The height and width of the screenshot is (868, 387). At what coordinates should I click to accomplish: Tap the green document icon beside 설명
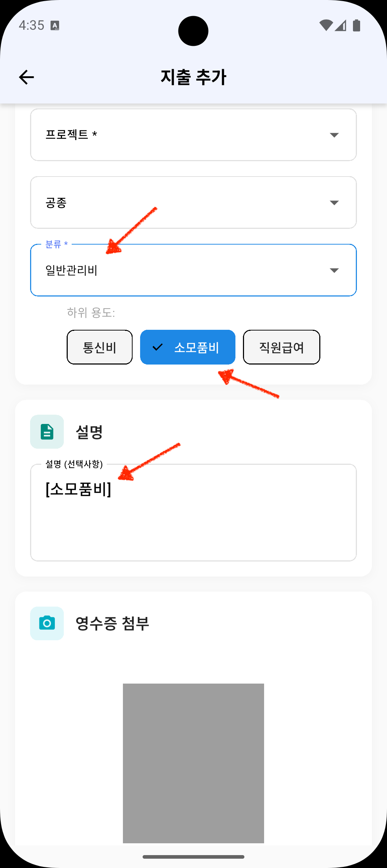pos(47,431)
